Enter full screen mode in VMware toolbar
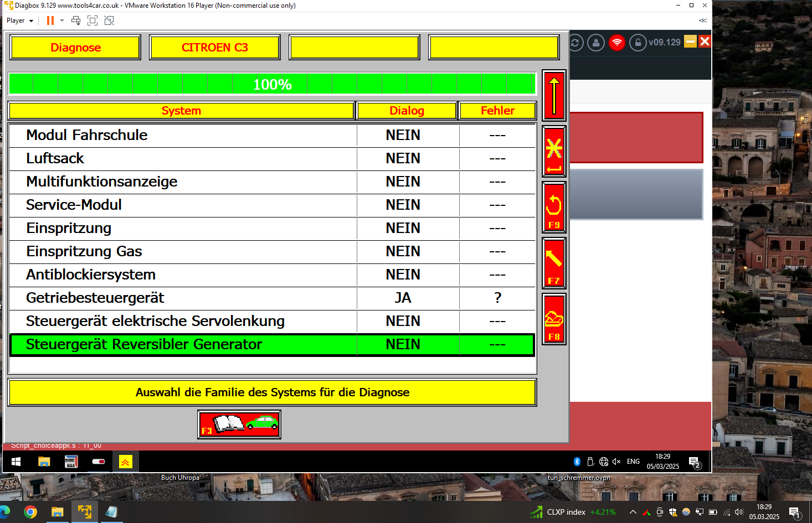Viewport: 812px width, 523px height. pyautogui.click(x=92, y=20)
